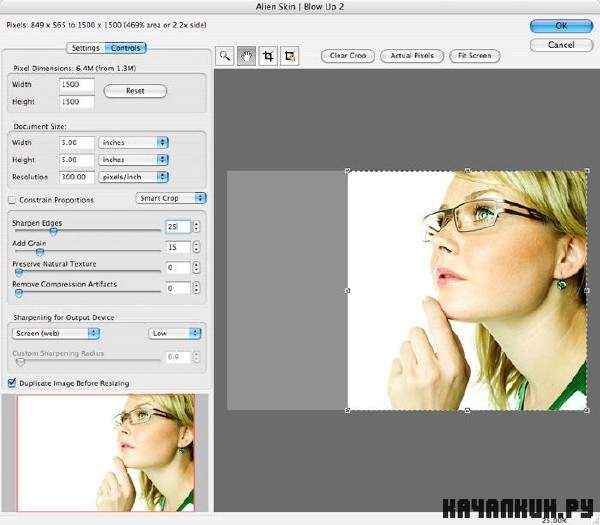Click the Cancel button
Screen dimensions: 600x525
click(561, 45)
